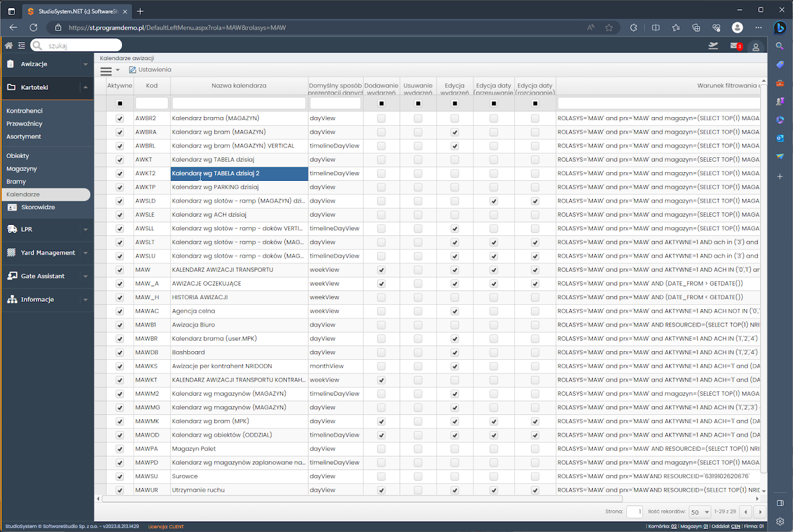Open the grid hamburger menu icon
The height and width of the screenshot is (532, 793).
(107, 71)
